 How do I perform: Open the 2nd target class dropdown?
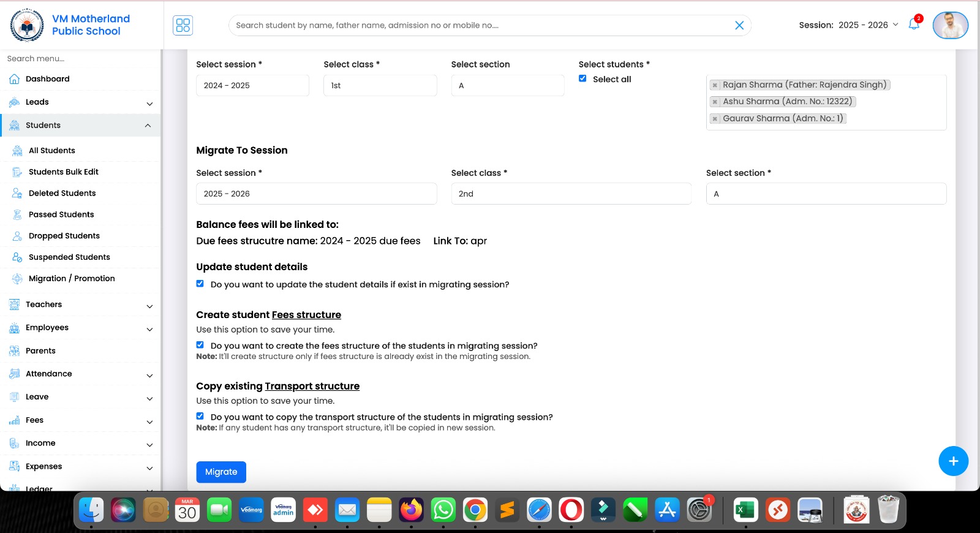(571, 194)
